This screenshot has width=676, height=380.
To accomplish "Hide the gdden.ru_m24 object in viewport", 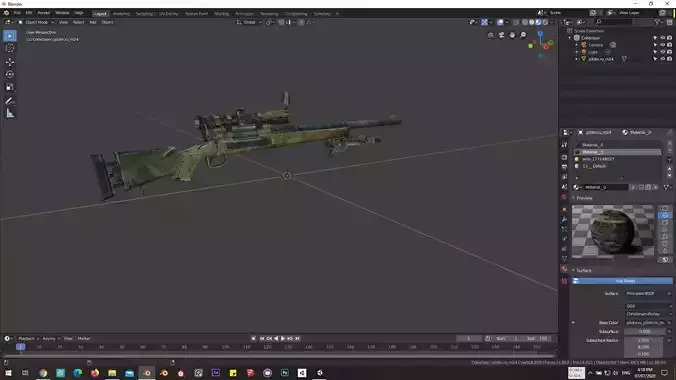I will pyautogui.click(x=662, y=59).
